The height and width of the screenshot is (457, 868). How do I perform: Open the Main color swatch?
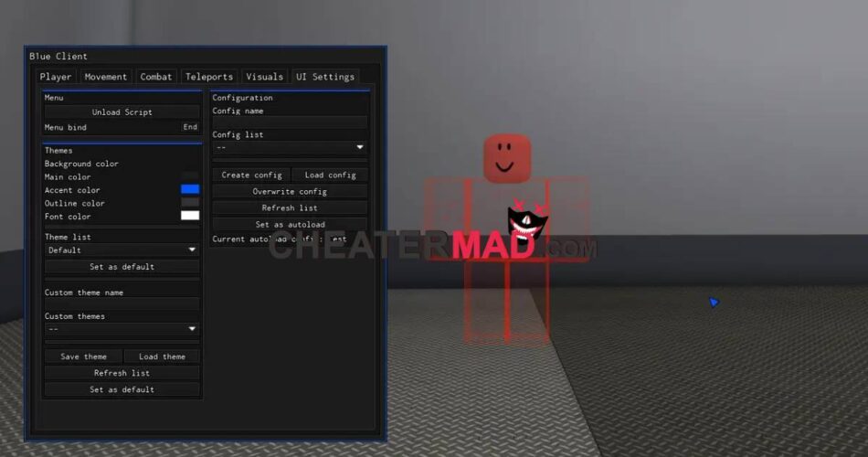(x=190, y=176)
